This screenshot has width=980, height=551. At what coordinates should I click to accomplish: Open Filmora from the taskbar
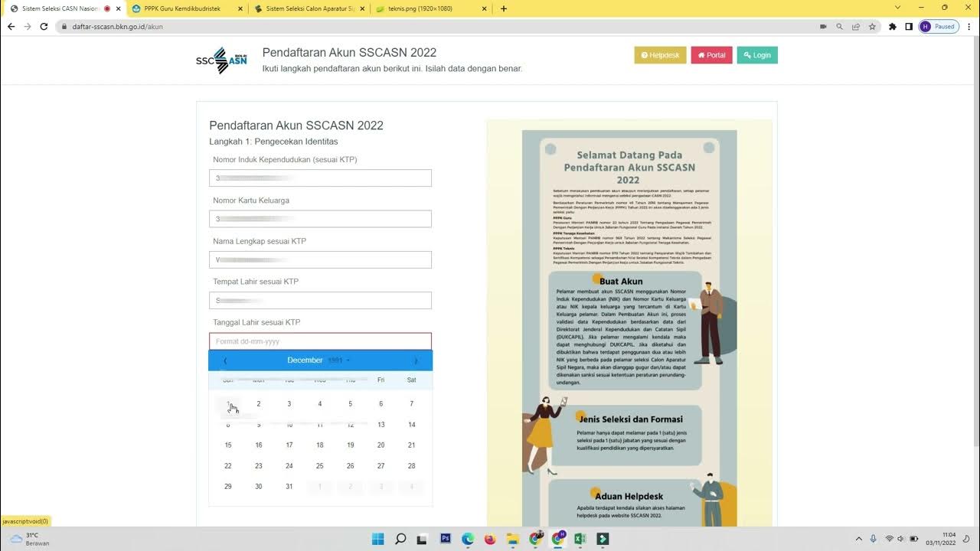(x=603, y=539)
